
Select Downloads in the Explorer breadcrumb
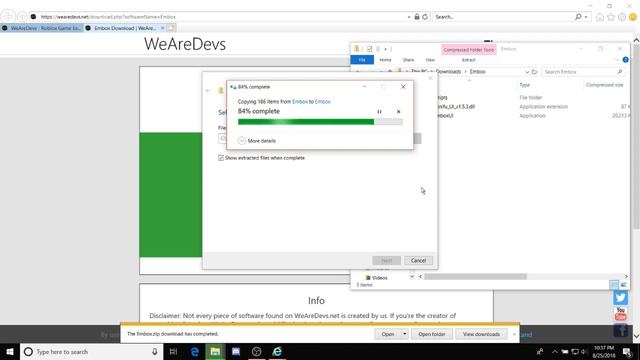coord(448,71)
